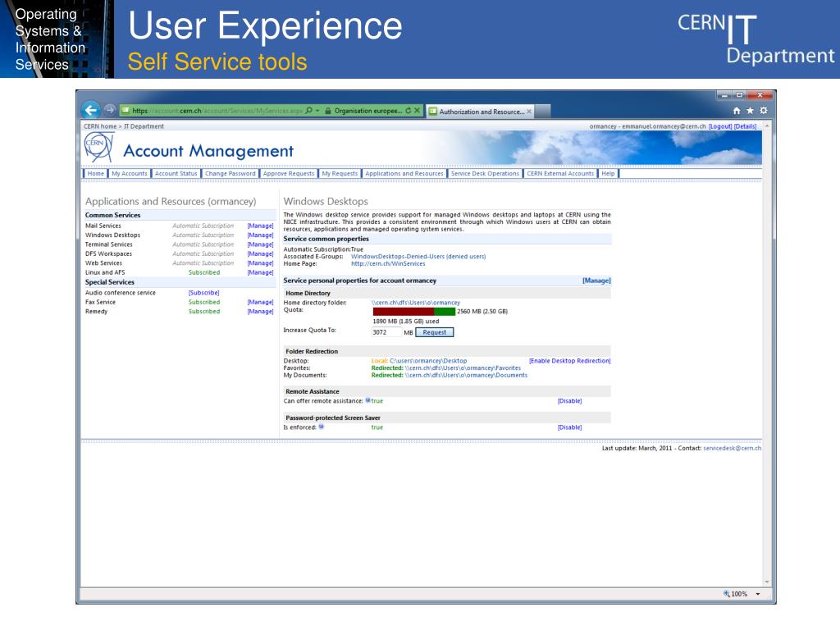Close the 'Authorization and Resource' browser tab

[x=529, y=112]
